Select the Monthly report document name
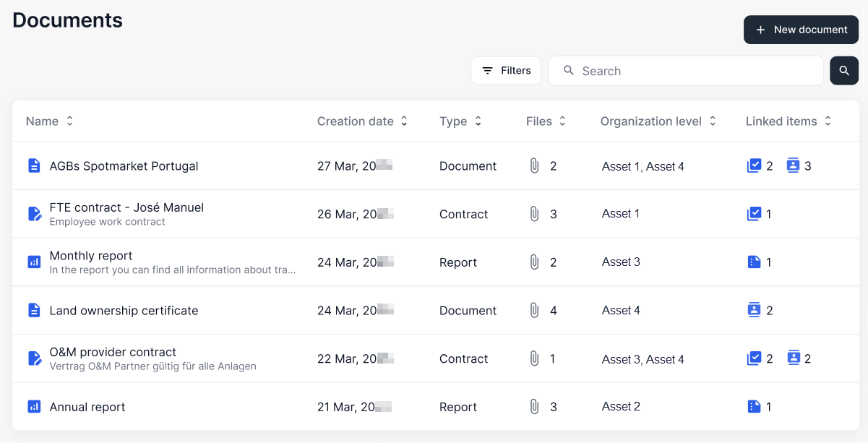Screen dimensions: 868x443 click(x=90, y=255)
